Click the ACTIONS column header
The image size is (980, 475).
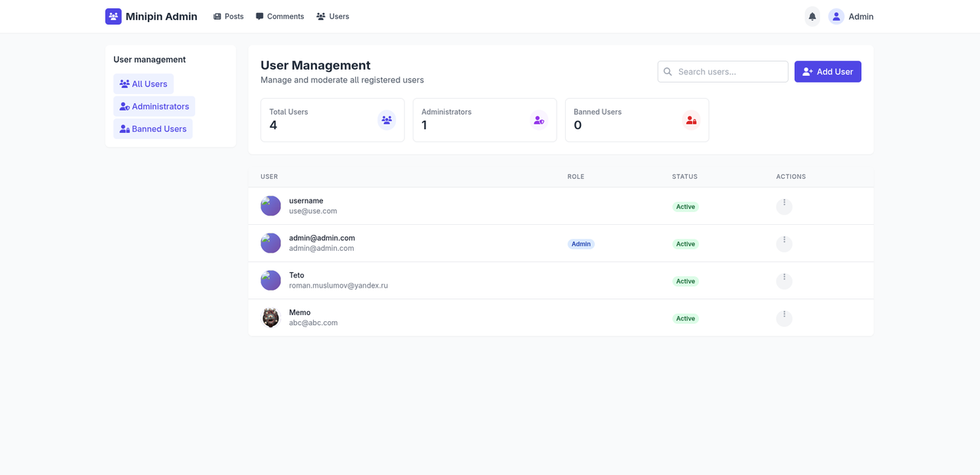click(x=791, y=177)
